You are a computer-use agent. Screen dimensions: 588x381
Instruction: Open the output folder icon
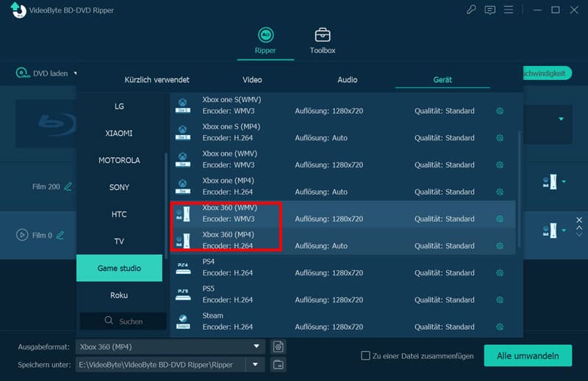click(279, 365)
